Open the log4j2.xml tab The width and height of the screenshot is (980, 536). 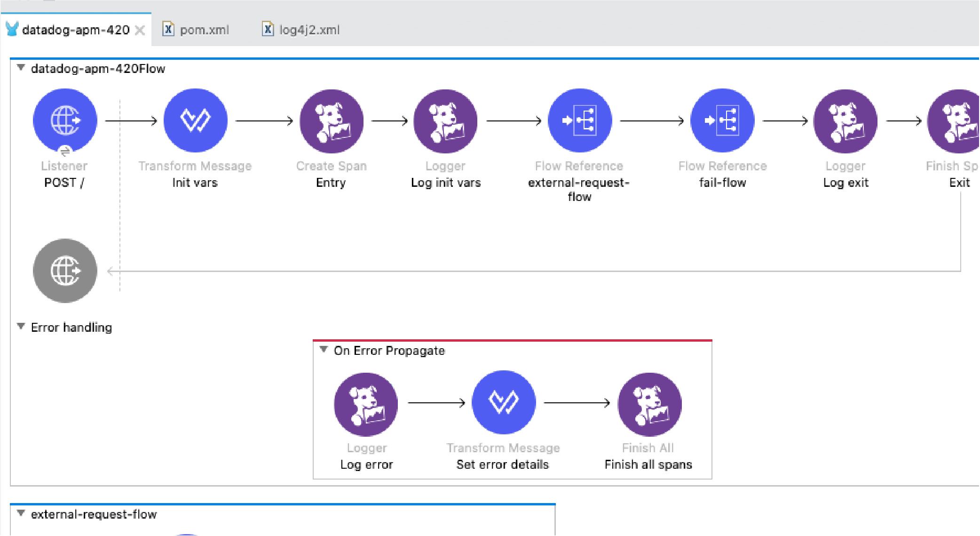[x=301, y=30]
